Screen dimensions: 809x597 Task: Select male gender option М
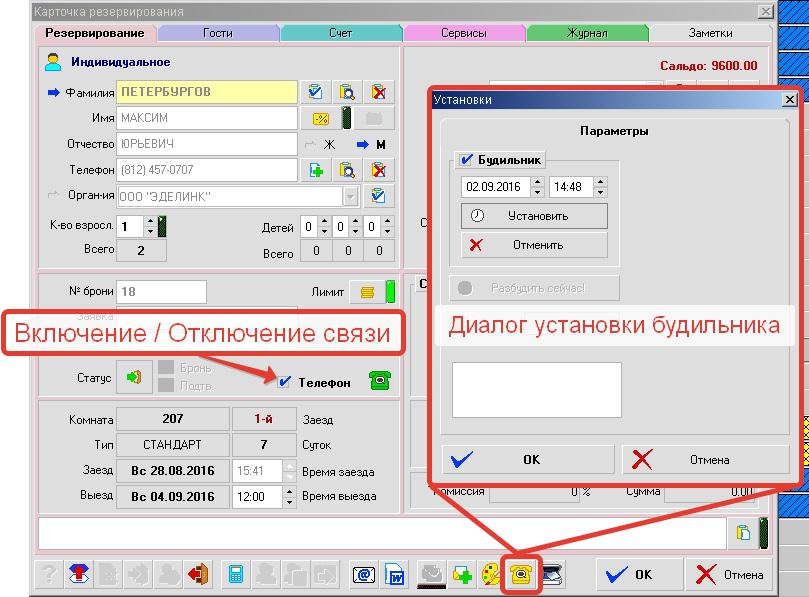click(x=379, y=144)
